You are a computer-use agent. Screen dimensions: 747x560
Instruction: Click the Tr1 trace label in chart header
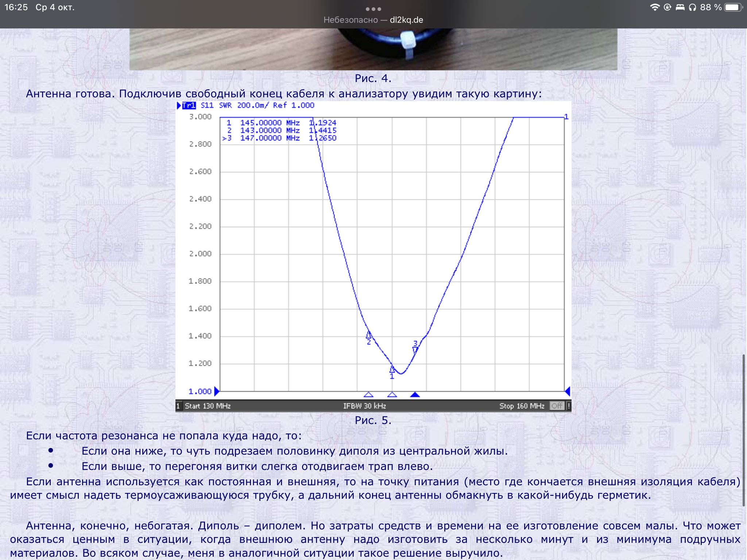pyautogui.click(x=189, y=105)
